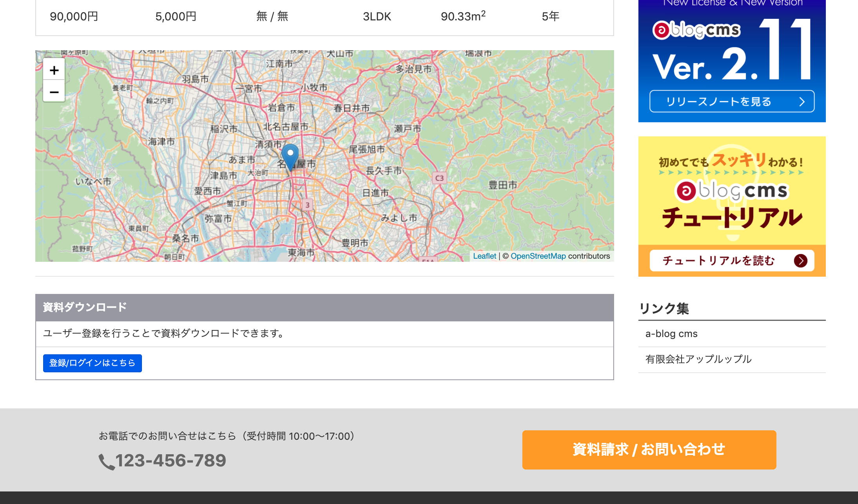The height and width of the screenshot is (504, 858).
Task: Click arrow icon on リリースノートを見る
Action: point(802,102)
